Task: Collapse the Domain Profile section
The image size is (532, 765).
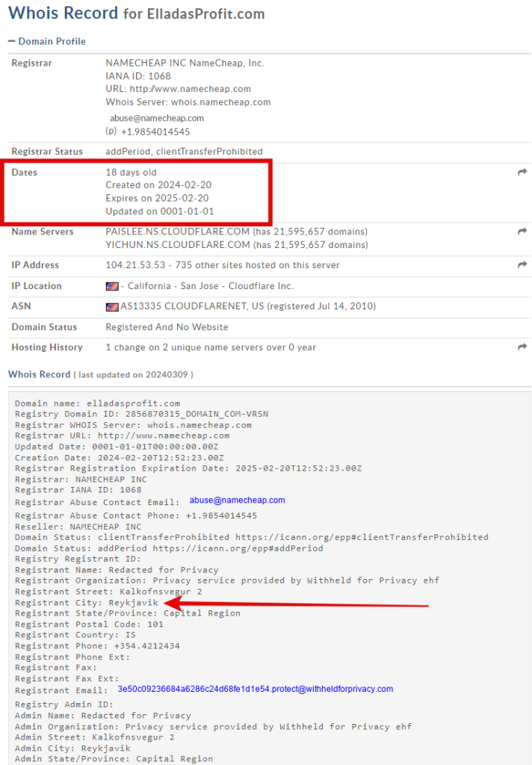Action: click(47, 42)
